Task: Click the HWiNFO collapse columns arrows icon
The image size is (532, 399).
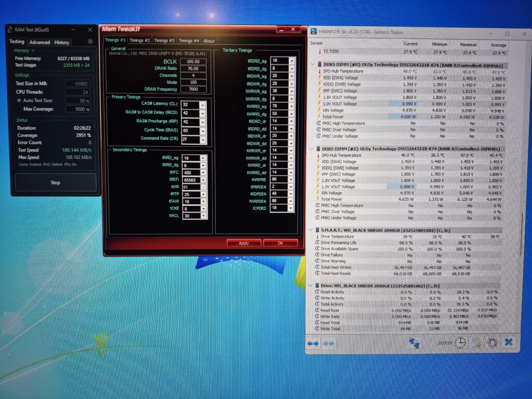Action: click(x=328, y=343)
